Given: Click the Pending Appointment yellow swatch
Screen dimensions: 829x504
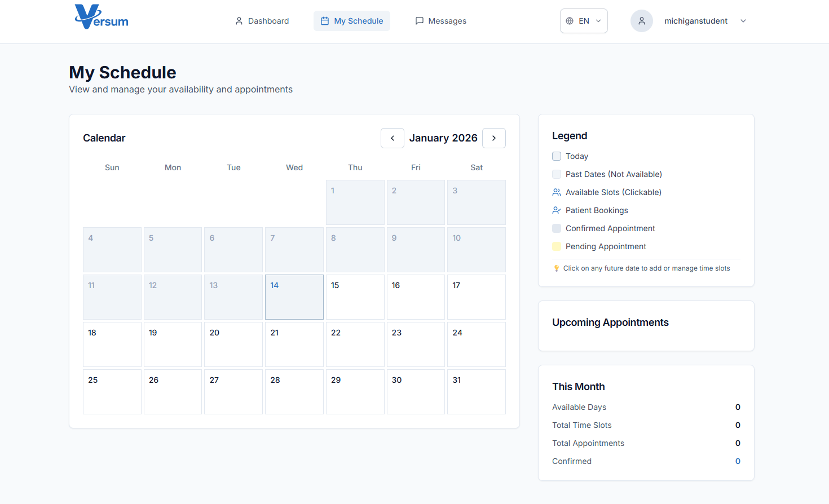Looking at the screenshot, I should coord(557,246).
